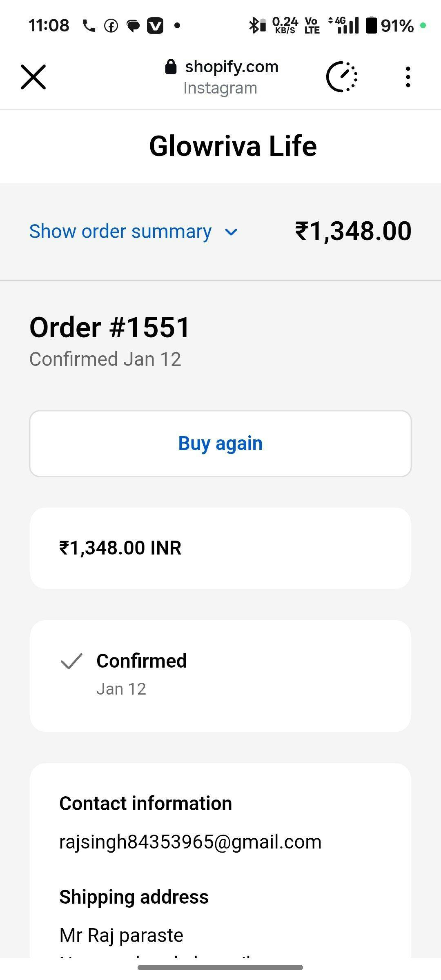Tap the Order #1551 heading
The width and height of the screenshot is (441, 980).
pyautogui.click(x=110, y=327)
